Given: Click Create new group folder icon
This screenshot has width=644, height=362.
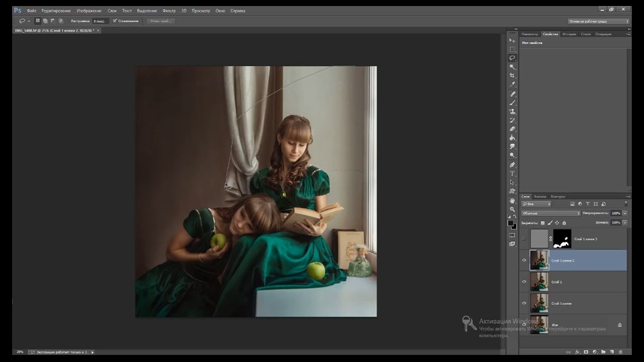Looking at the screenshot, I should coord(603,352).
